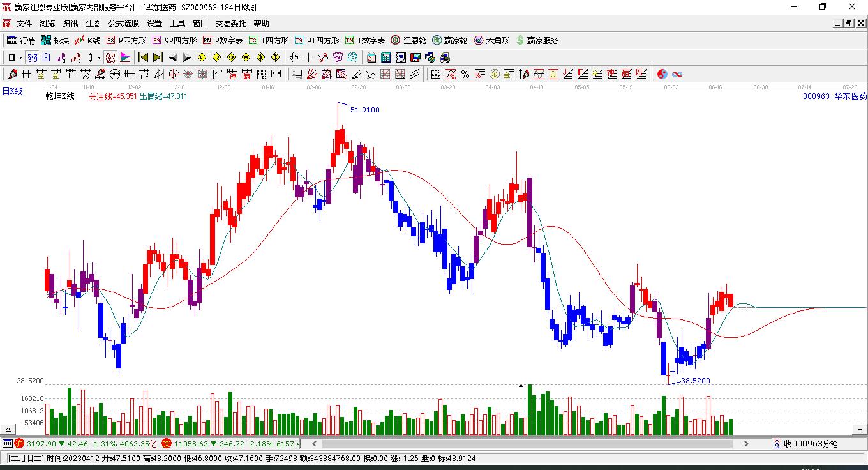Launch the 赢家轮 wheel tool
This screenshot has width=868, height=470.
coord(450,40)
